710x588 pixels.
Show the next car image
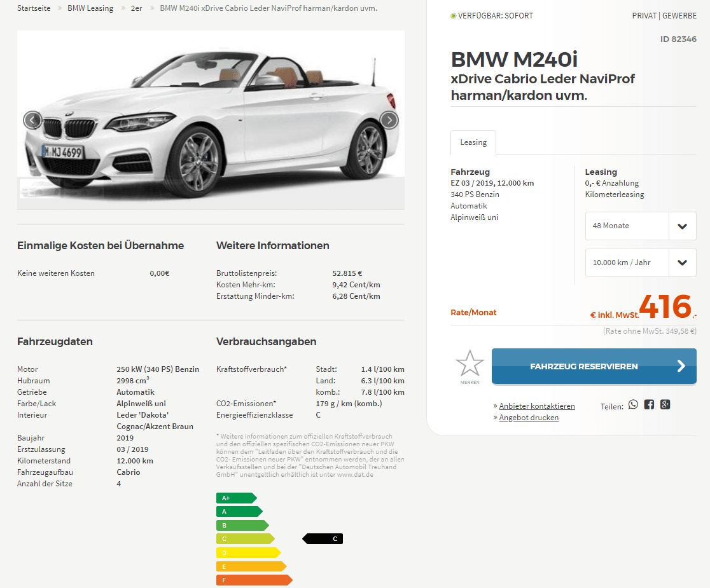389,120
